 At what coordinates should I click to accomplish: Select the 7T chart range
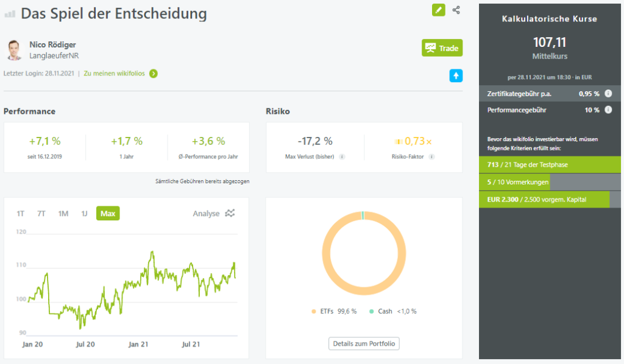[x=41, y=214]
